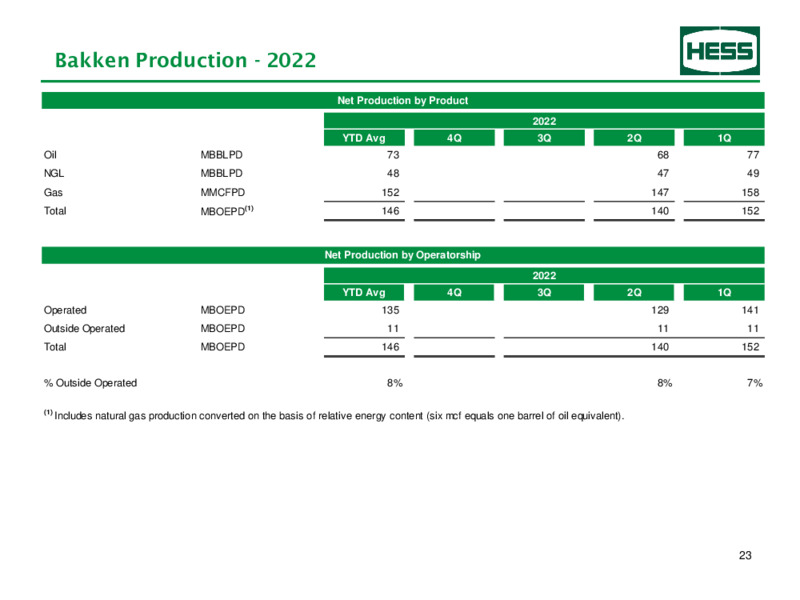Click the MMCFPD unit in the Gas row
The width and height of the screenshot is (800, 600).
click(x=222, y=192)
